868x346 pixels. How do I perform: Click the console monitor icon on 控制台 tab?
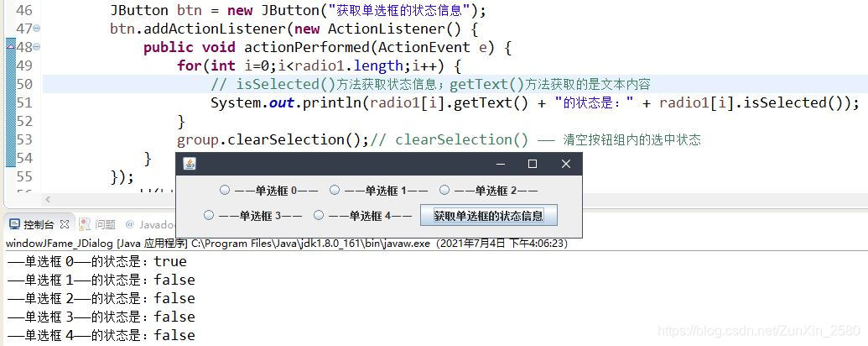point(14,224)
